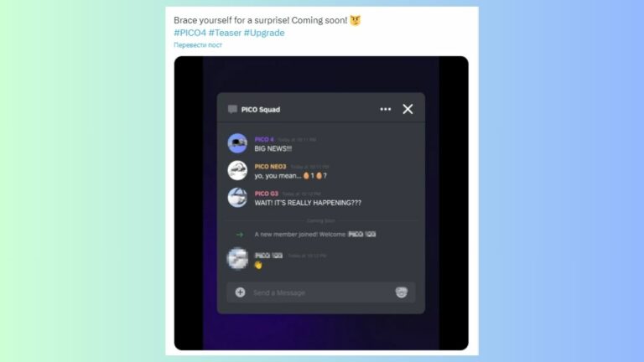Screen dimensions: 644x362
Task: Click PICO NEO3's profile avatar
Action: 237,170
